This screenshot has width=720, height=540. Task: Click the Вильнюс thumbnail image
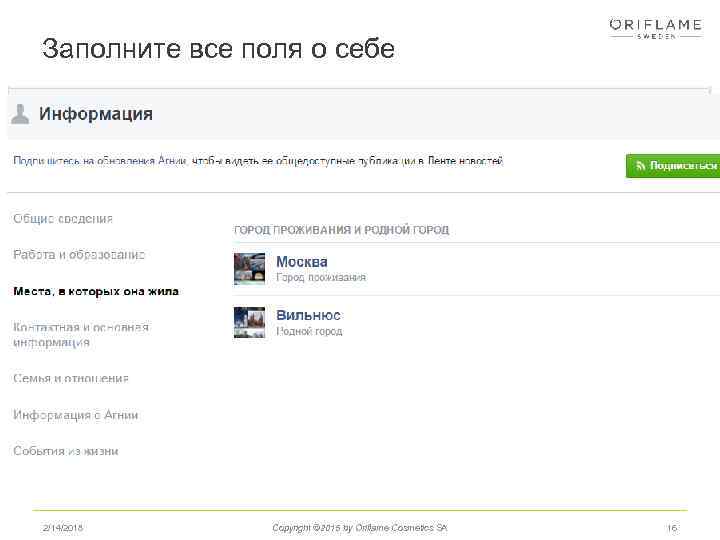click(249, 322)
